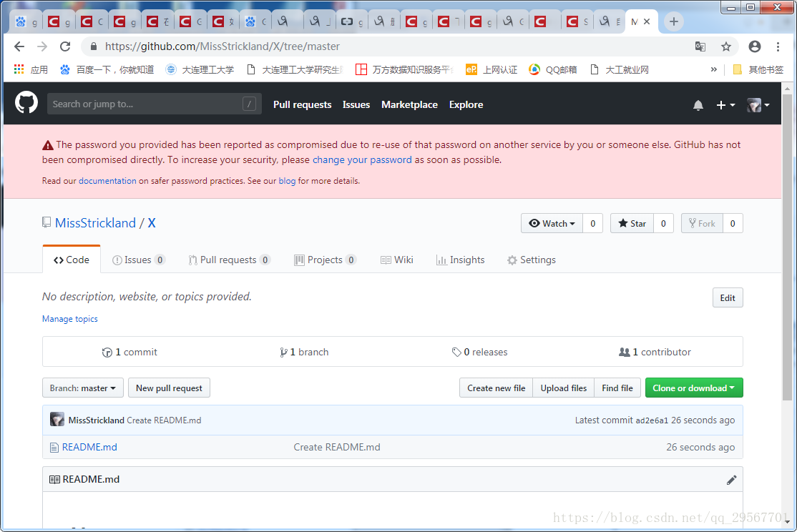Select the Code tab
The width and height of the screenshot is (797, 532).
click(x=71, y=260)
